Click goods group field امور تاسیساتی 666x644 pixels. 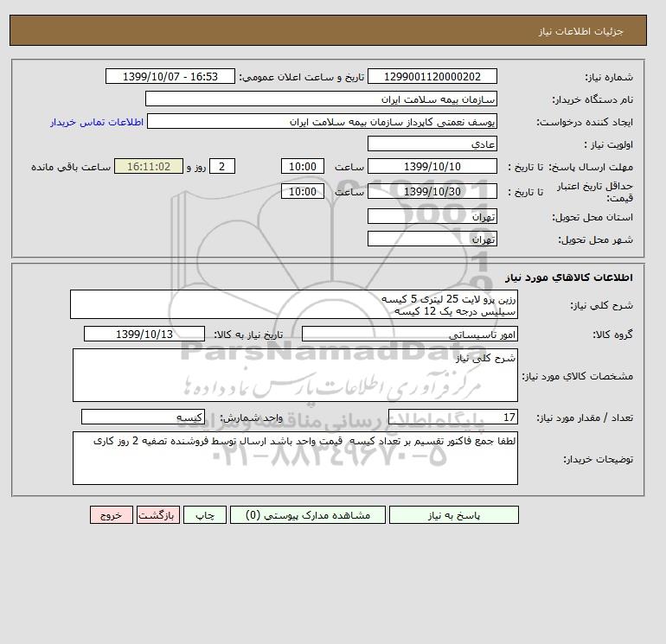click(409, 334)
